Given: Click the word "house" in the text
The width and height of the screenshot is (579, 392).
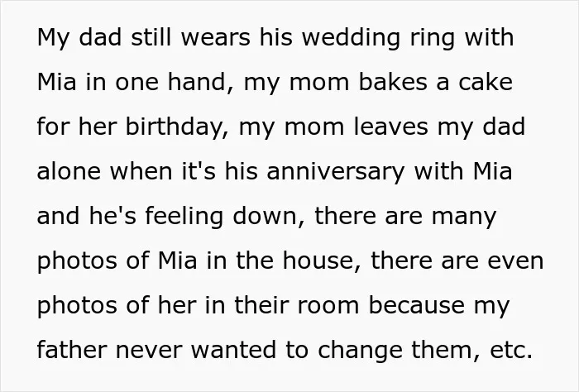Looking at the screenshot, I should point(318,261).
